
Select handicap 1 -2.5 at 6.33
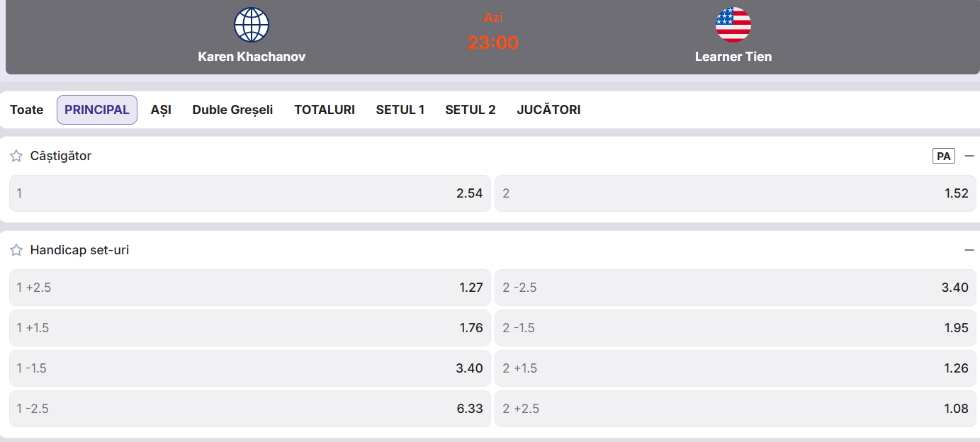tap(250, 409)
